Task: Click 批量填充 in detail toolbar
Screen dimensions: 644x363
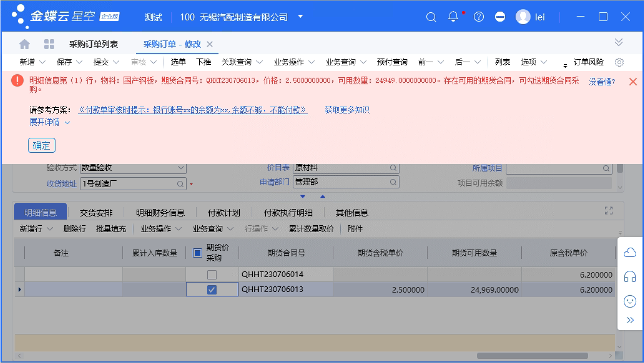Action: click(111, 229)
